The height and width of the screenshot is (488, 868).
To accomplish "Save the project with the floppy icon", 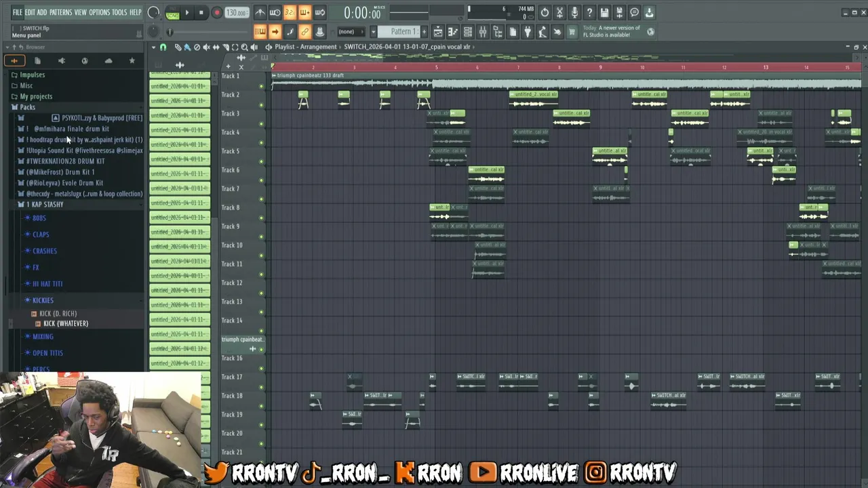I will click(x=604, y=12).
